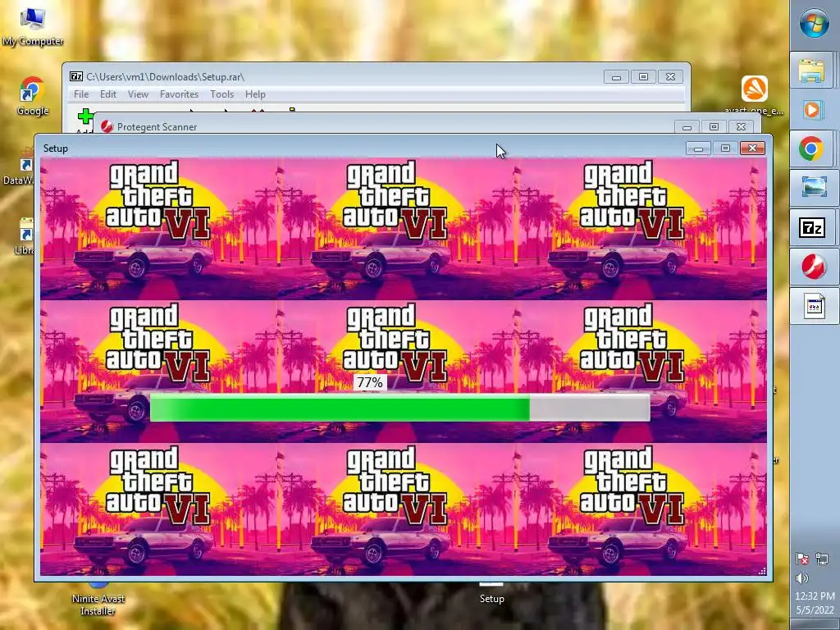
Task: Open Tools menu in 7-Zip window
Action: 221,94
